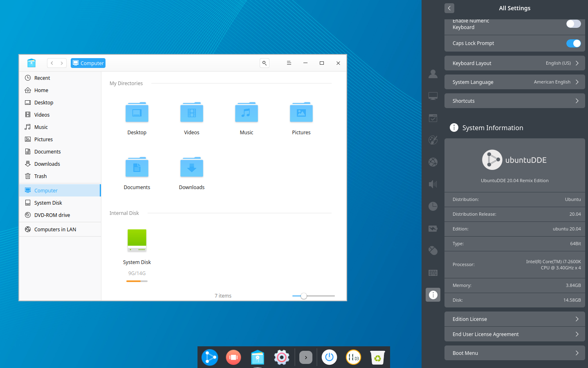Select Computer in the file manager sidebar
This screenshot has height=368, width=588.
tap(45, 190)
